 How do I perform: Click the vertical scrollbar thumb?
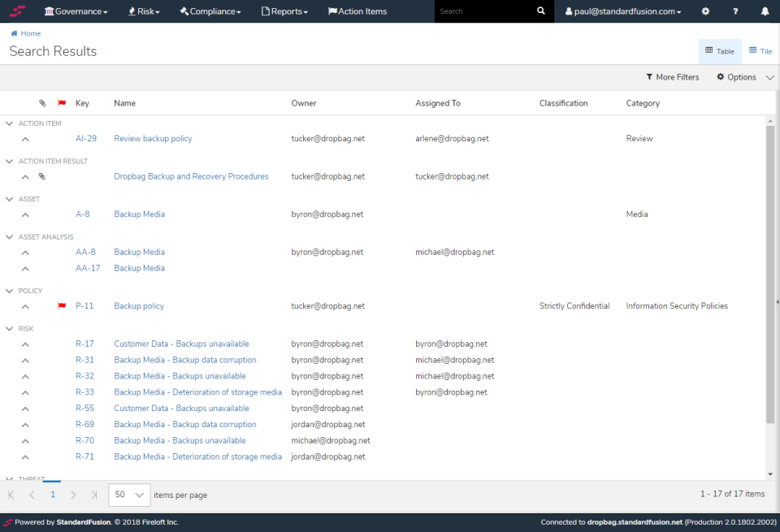point(770,275)
